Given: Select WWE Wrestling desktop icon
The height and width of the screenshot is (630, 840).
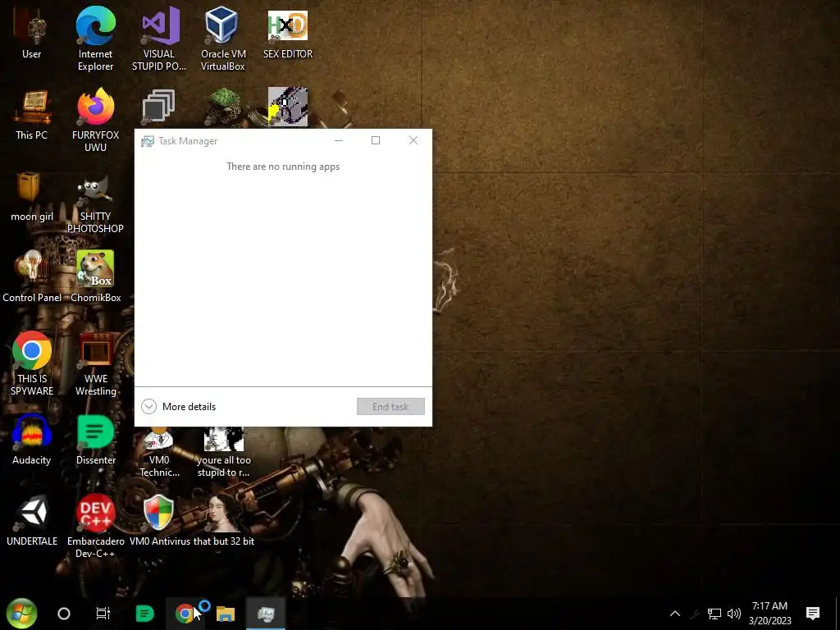Looking at the screenshot, I should point(95,363).
